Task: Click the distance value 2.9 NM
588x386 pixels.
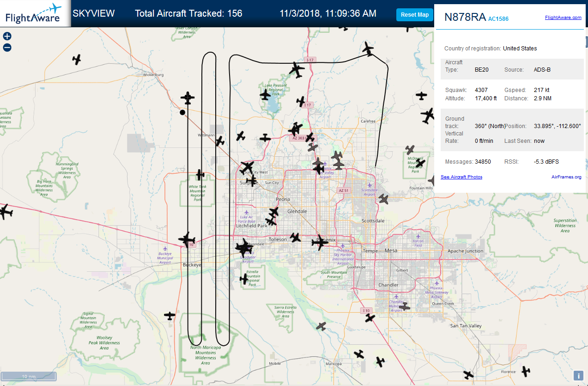Action: click(x=542, y=98)
